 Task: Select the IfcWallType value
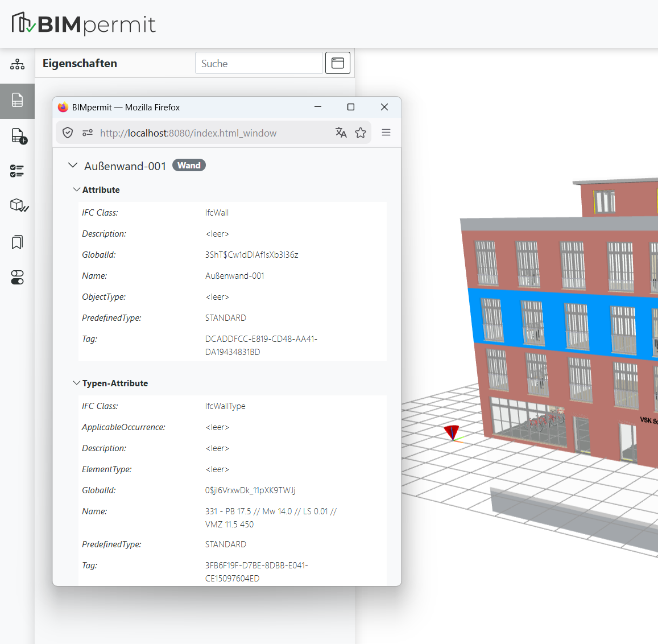coord(225,406)
